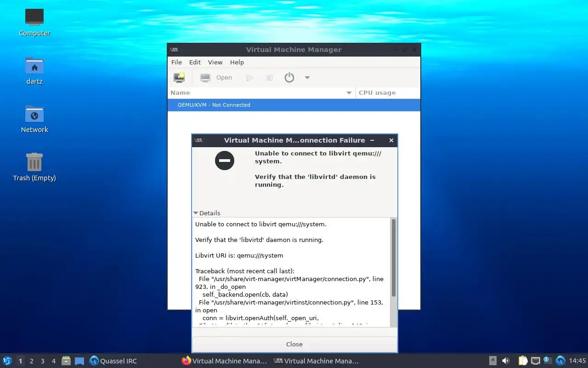Switch to workspace 2
Viewport: 588px width, 368px height.
tap(31, 361)
